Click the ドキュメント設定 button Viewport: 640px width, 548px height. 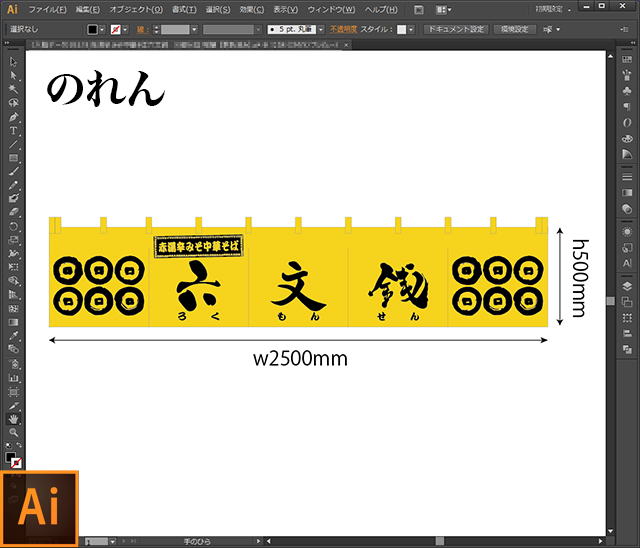457,30
